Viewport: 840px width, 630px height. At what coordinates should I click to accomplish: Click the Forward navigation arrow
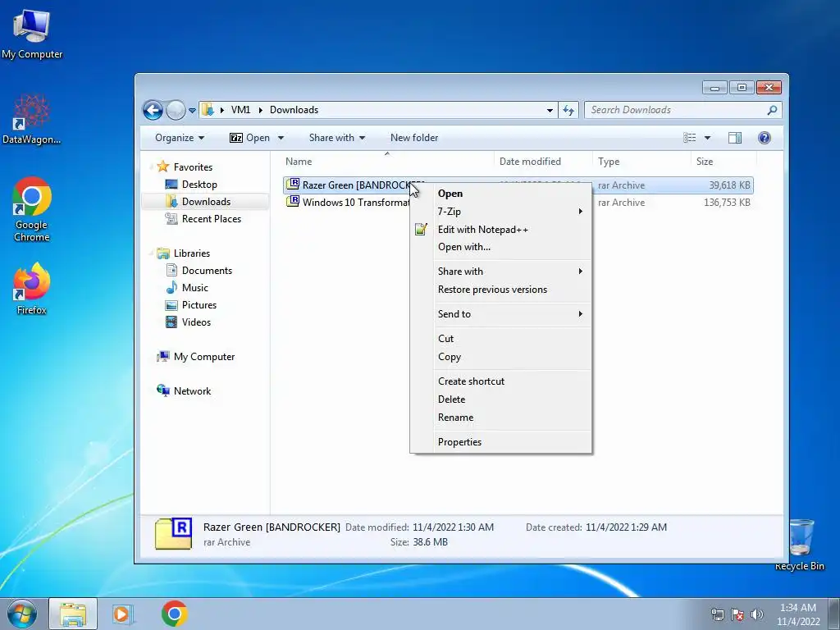(176, 111)
